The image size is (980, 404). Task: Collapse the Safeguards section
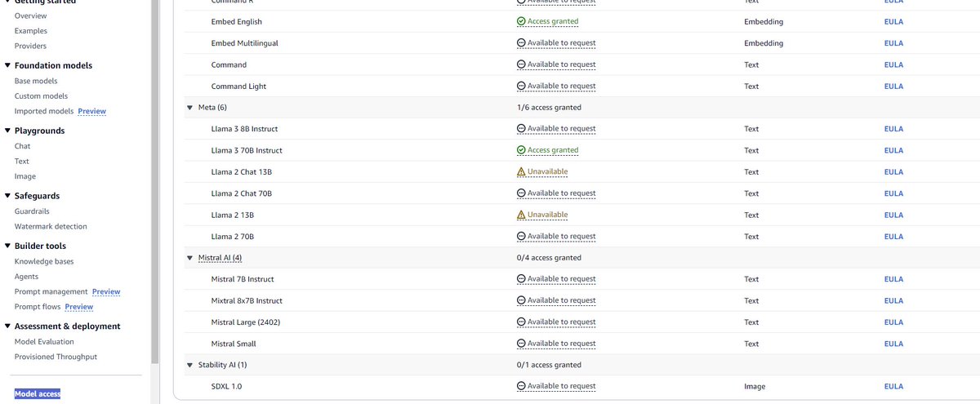click(7, 196)
